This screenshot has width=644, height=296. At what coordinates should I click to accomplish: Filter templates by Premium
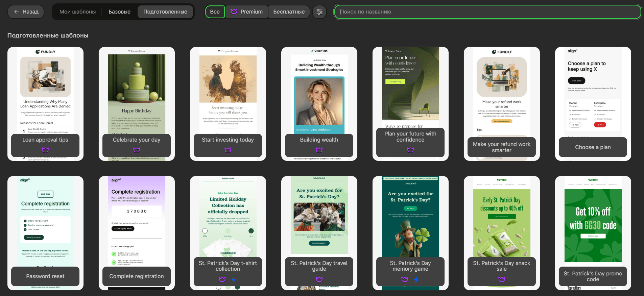click(x=247, y=12)
